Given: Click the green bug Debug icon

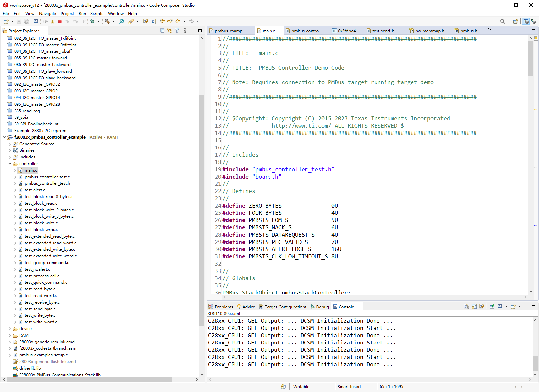Looking at the screenshot, I should 93,21.
